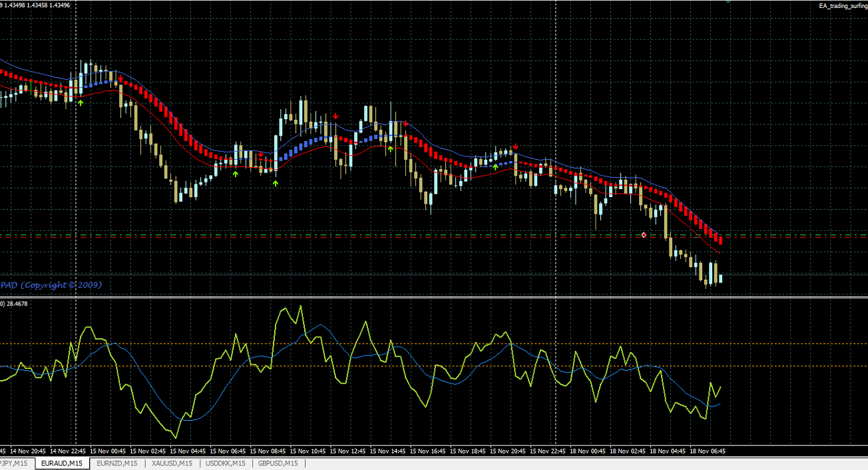
Task: Select the red-green dashed horizontal price line
Action: pyautogui.click(x=433, y=236)
